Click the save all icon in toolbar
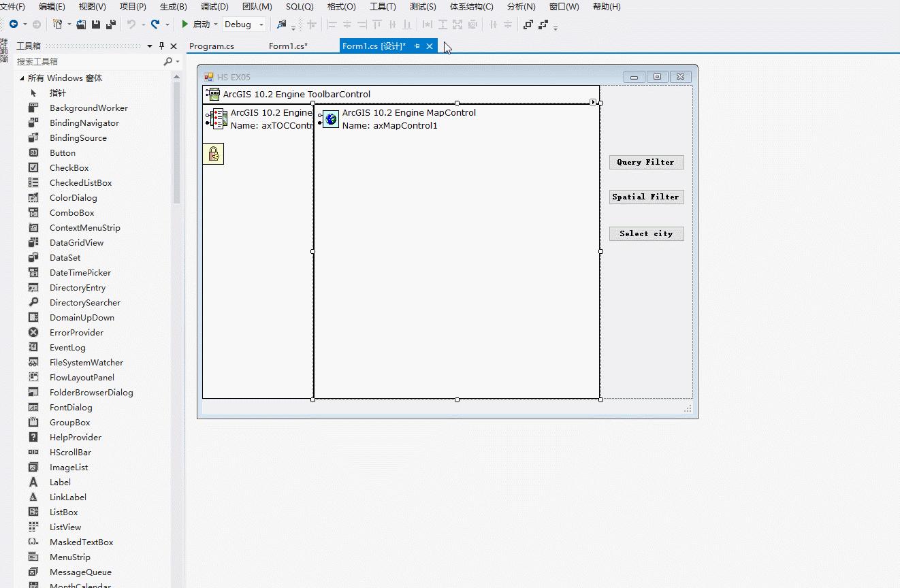Image resolution: width=900 pixels, height=588 pixels. (x=111, y=24)
